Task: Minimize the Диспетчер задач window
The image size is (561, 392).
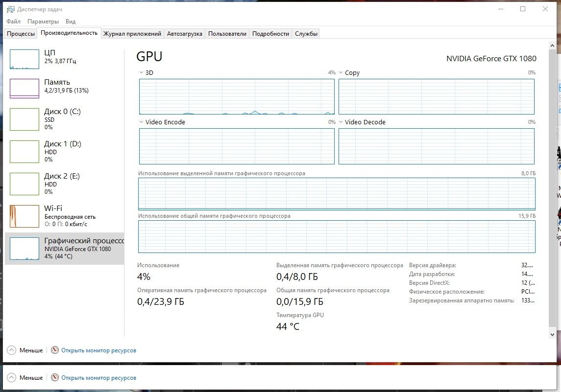Action: point(501,9)
